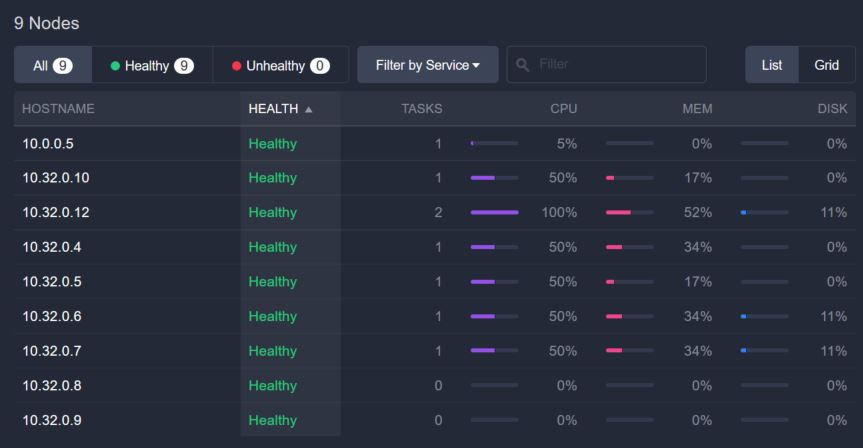Open node 10.0.0.5 details
This screenshot has height=448, width=863.
pos(48,143)
